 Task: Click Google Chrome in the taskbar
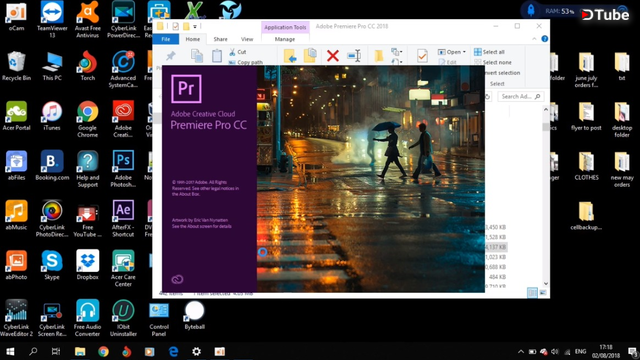(x=103, y=351)
